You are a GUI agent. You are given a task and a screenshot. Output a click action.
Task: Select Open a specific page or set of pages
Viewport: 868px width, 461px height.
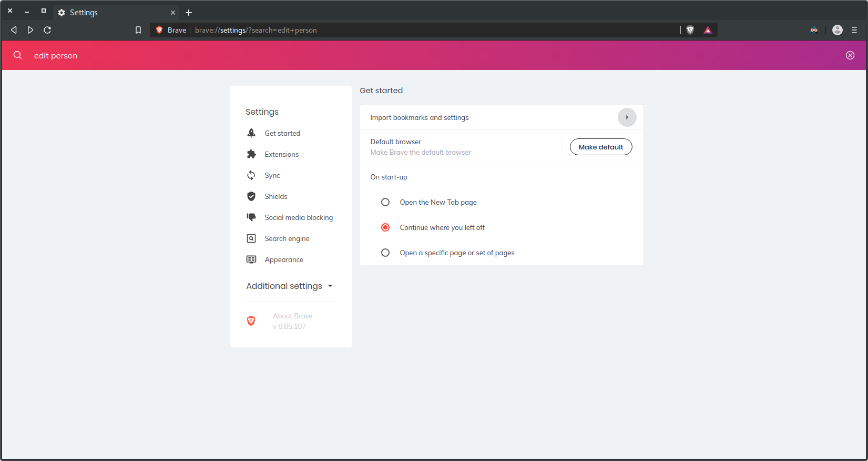385,253
